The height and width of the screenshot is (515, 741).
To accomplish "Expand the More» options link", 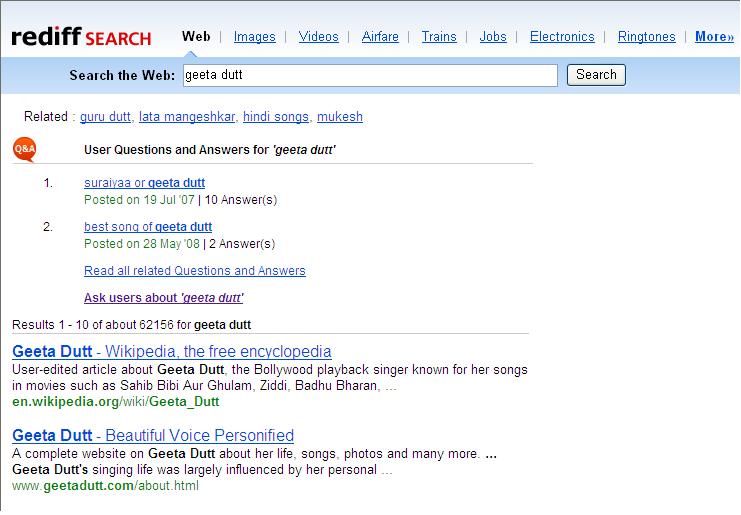I will coord(714,36).
